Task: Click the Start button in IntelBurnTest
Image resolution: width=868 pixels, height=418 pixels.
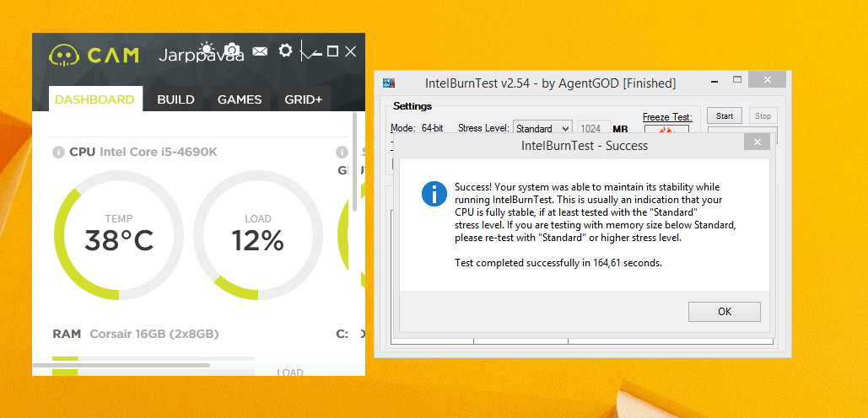Action: coord(725,116)
